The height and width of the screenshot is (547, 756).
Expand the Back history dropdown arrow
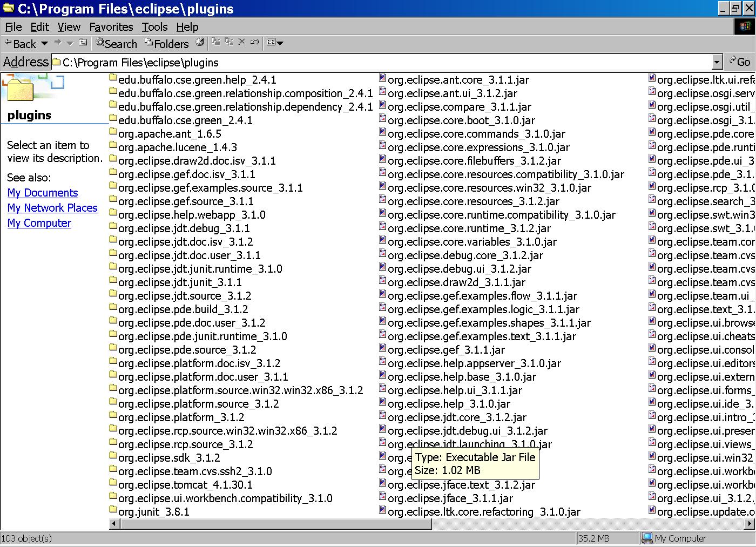click(x=45, y=43)
